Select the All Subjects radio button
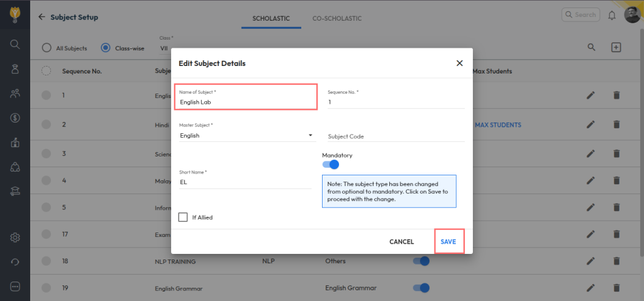 click(47, 48)
